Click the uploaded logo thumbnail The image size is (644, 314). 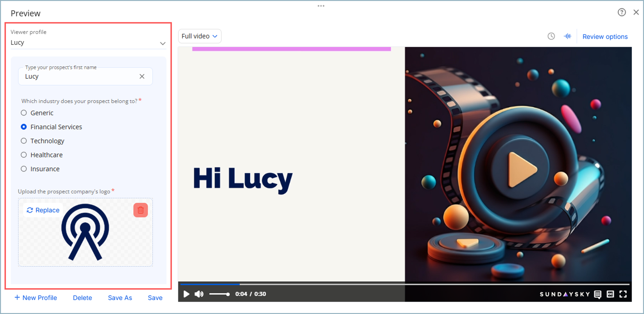85,232
